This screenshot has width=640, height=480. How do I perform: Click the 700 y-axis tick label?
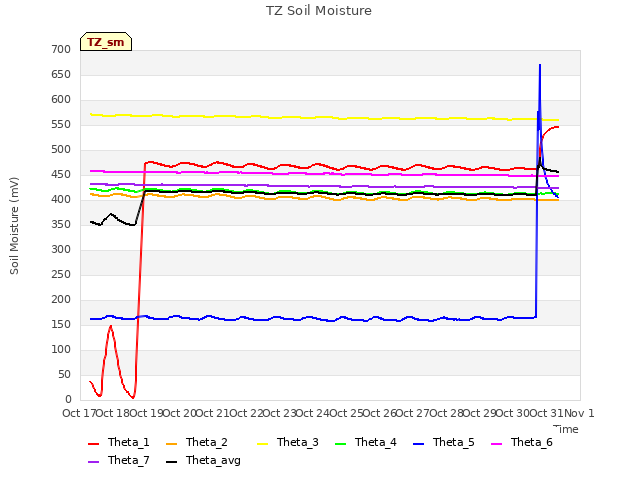pyautogui.click(x=61, y=49)
